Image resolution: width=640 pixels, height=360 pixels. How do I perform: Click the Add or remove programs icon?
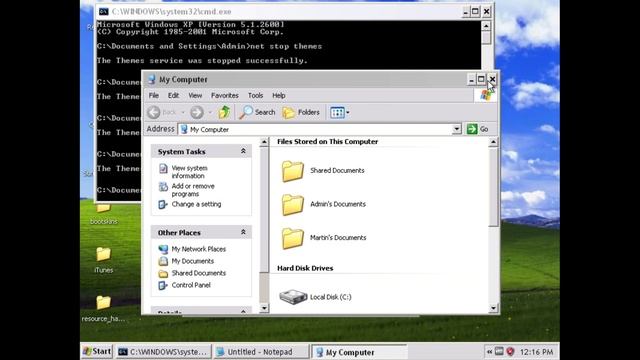point(163,187)
